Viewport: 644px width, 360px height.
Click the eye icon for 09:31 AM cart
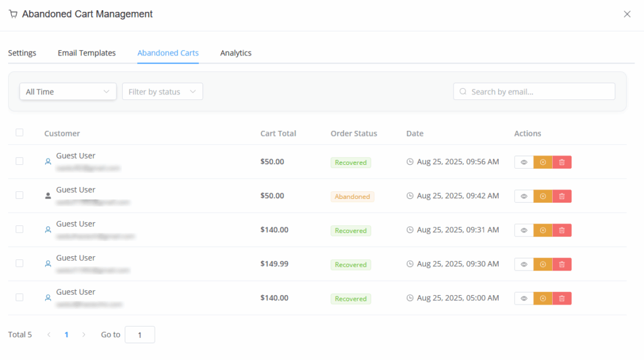(x=524, y=230)
